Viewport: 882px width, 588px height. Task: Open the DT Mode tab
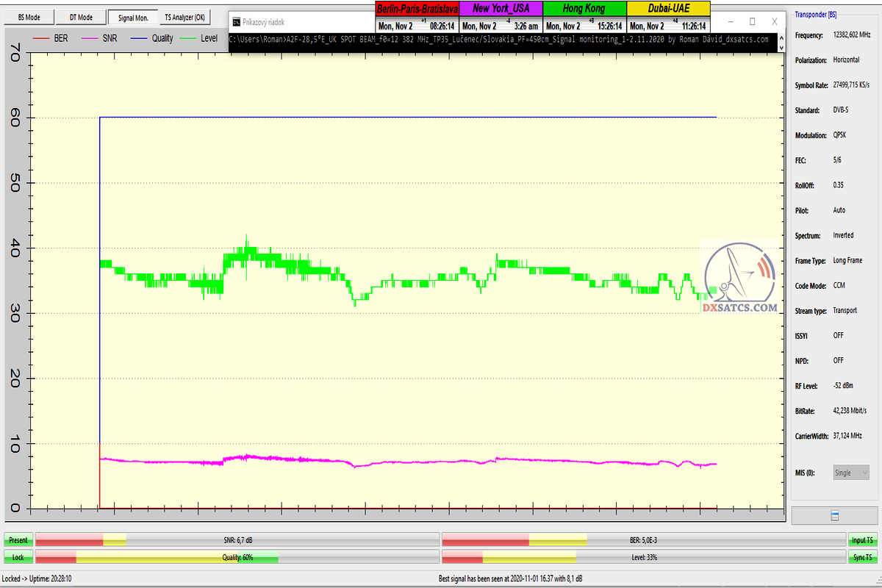[x=81, y=17]
